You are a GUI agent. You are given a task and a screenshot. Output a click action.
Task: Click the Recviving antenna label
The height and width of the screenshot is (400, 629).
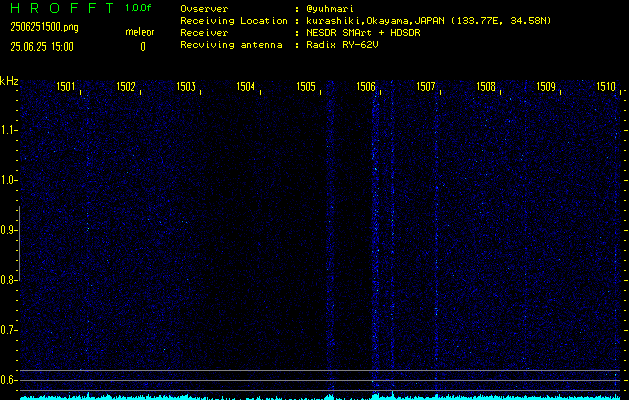pyautogui.click(x=231, y=45)
